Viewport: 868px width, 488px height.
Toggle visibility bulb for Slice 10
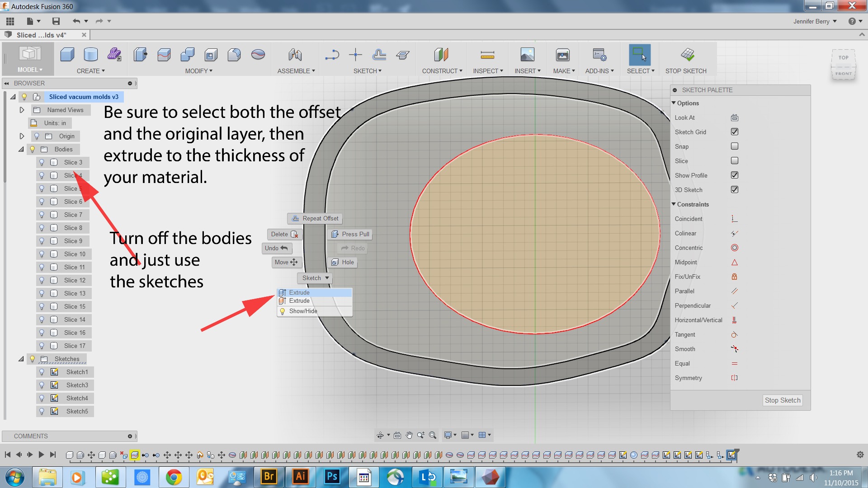click(x=42, y=254)
